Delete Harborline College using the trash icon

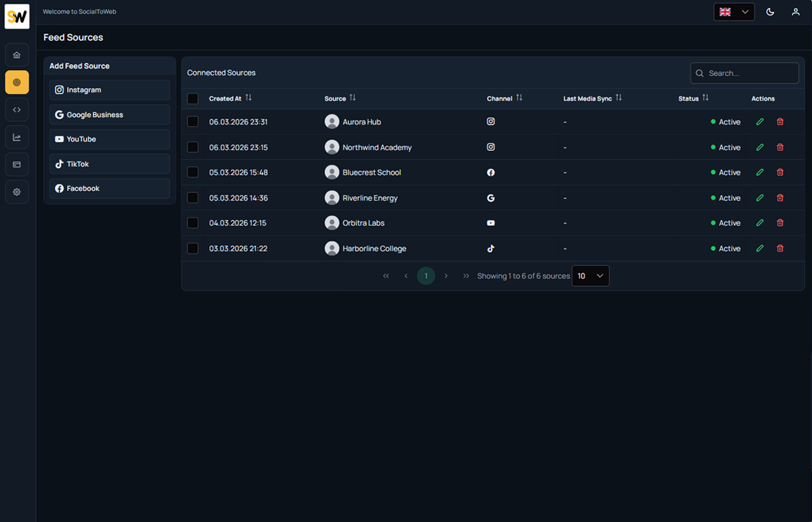[x=780, y=248]
